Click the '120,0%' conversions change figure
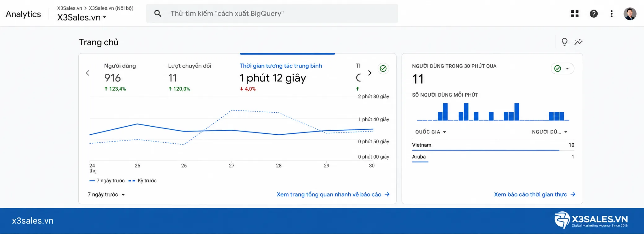The width and height of the screenshot is (644, 234). [x=179, y=89]
